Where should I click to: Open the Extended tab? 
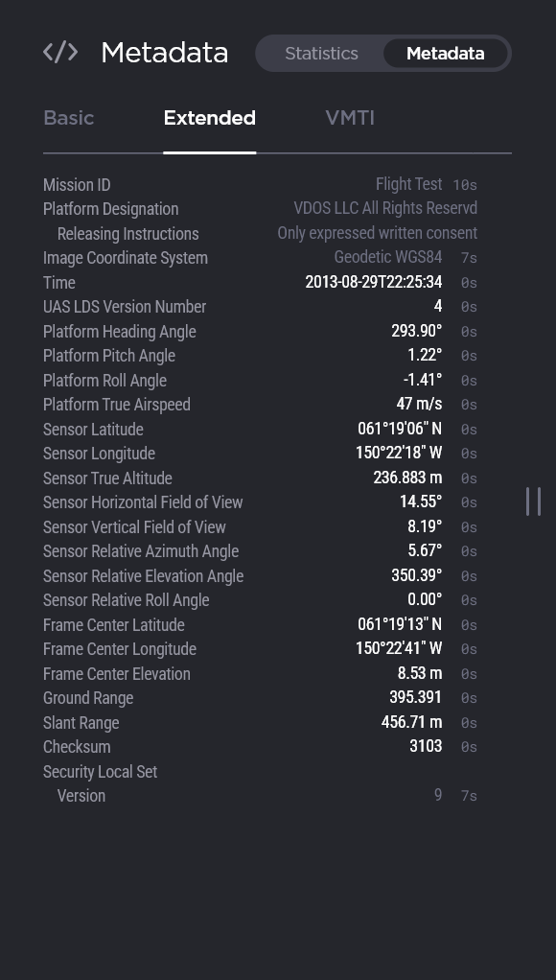pyautogui.click(x=209, y=118)
